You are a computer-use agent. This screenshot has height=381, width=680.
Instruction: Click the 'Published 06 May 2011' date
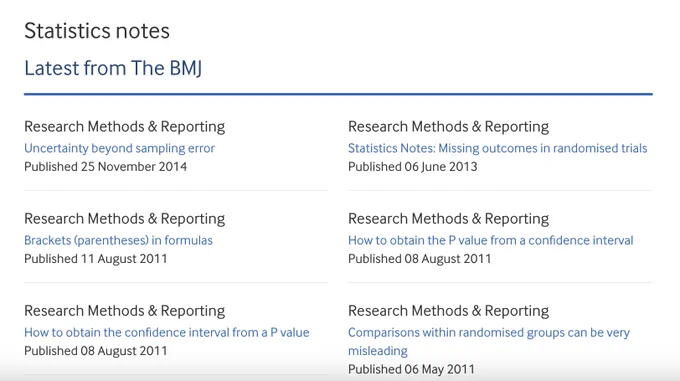[411, 369]
